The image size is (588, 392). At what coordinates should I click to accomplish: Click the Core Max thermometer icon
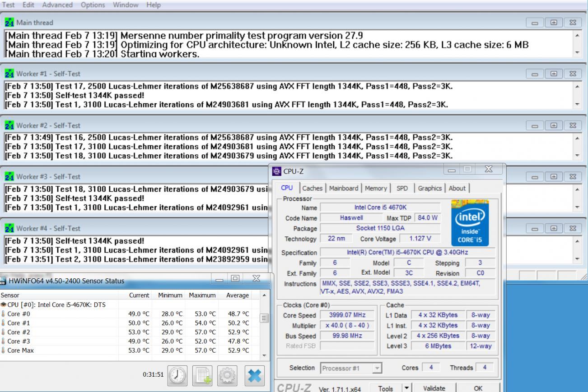(x=3, y=350)
